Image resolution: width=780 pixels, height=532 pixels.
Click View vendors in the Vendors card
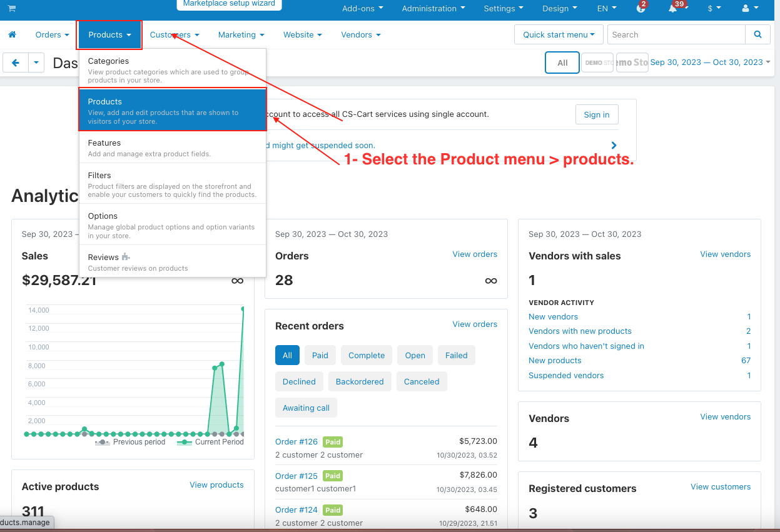pos(726,417)
